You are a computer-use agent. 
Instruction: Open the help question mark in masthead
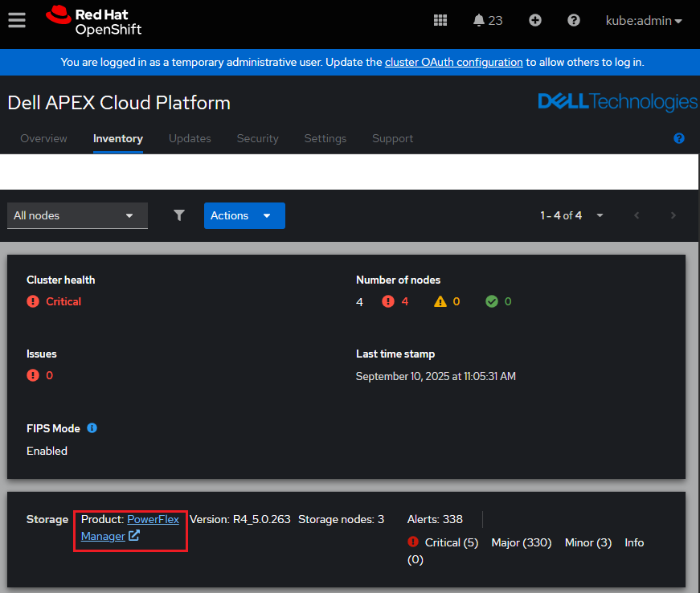pos(574,20)
